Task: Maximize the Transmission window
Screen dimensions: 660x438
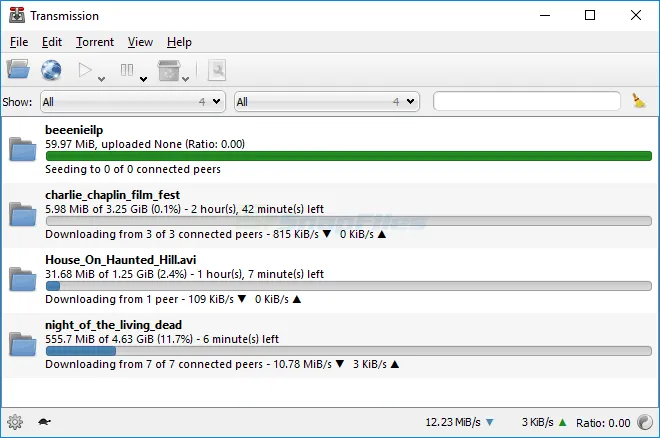Action: click(x=590, y=16)
